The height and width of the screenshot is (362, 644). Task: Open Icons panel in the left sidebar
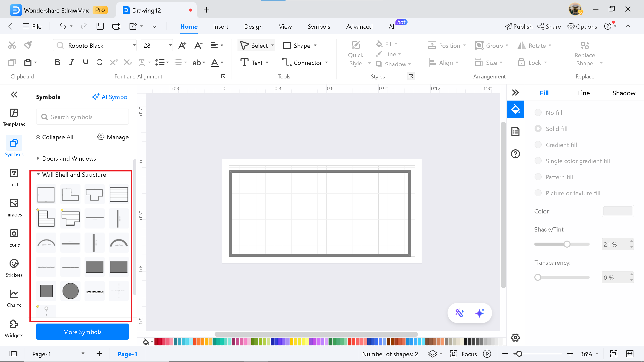[14, 238]
